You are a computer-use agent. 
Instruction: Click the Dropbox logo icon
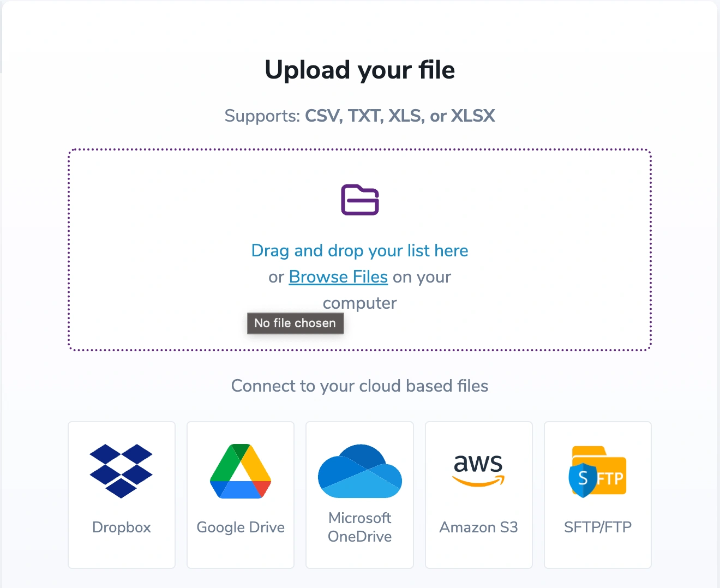tap(121, 471)
